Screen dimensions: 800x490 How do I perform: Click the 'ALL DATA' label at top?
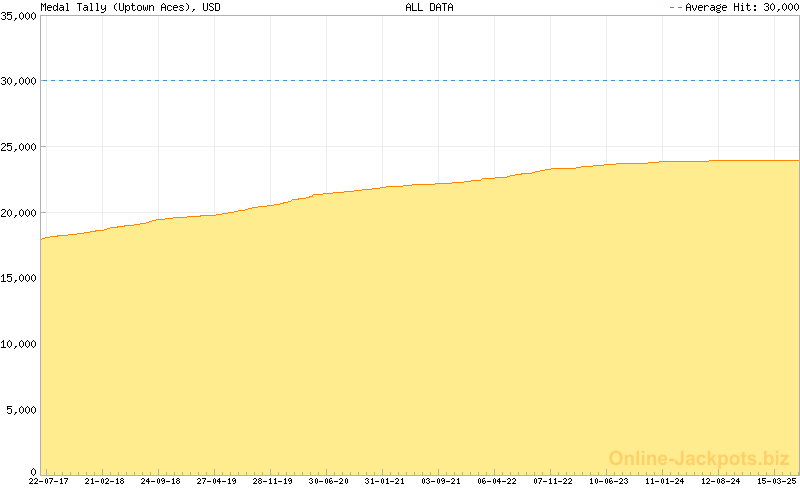[429, 7]
